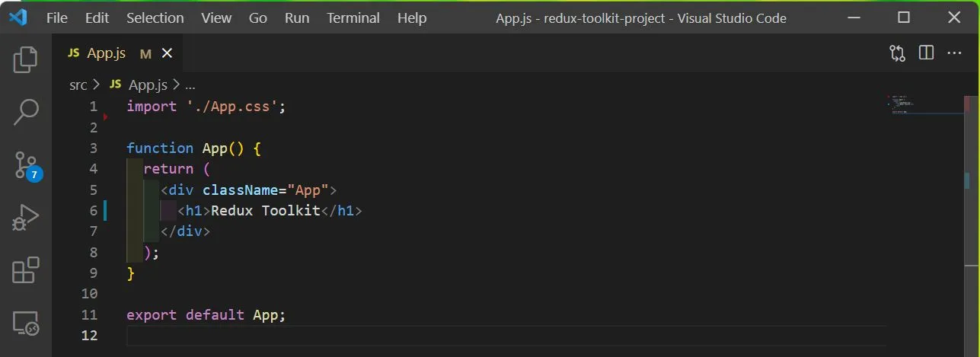Click App.js in the breadcrumb path
This screenshot has width=980, height=357.
147,85
